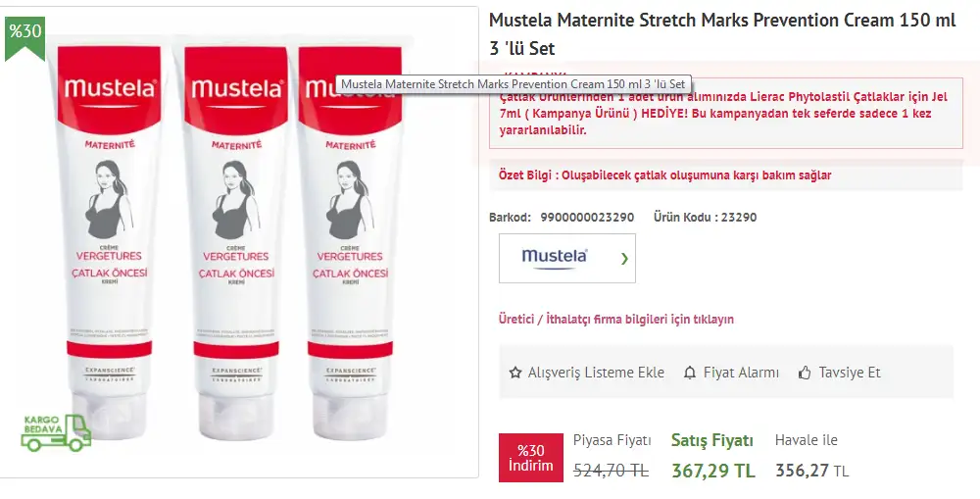The image size is (980, 499).
Task: Recommend the product with Tavsiye Et
Action: click(850, 373)
